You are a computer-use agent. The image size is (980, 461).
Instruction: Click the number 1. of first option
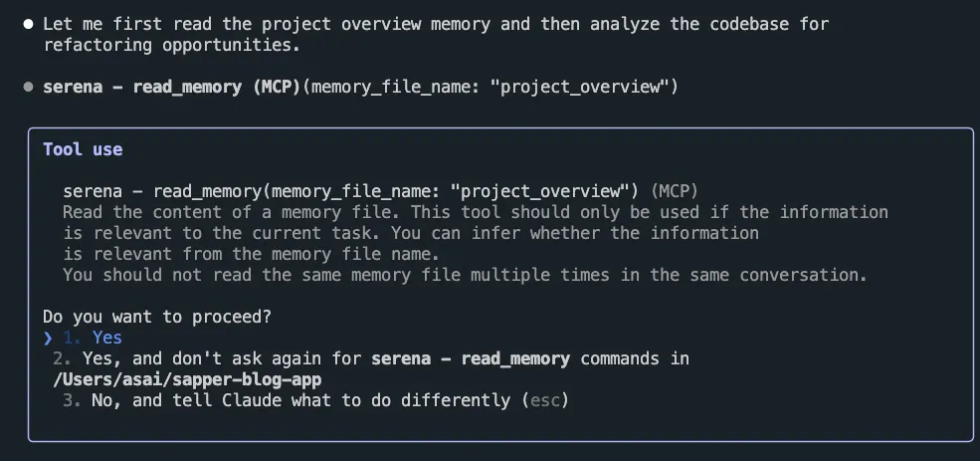coord(73,338)
